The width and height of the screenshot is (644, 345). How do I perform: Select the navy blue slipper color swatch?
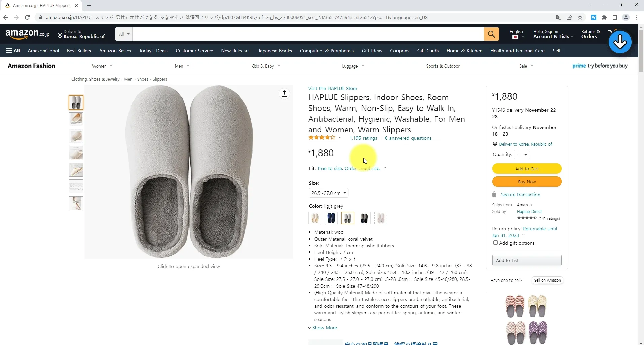click(331, 218)
